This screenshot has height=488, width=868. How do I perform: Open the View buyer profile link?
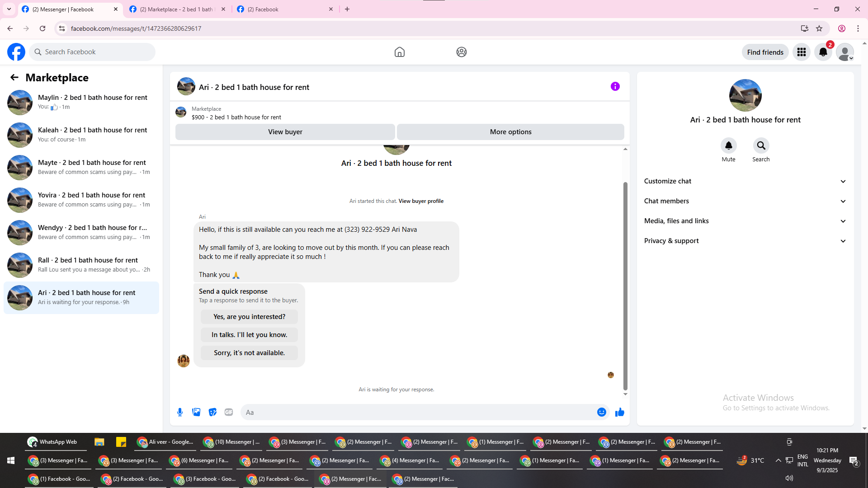pos(421,201)
